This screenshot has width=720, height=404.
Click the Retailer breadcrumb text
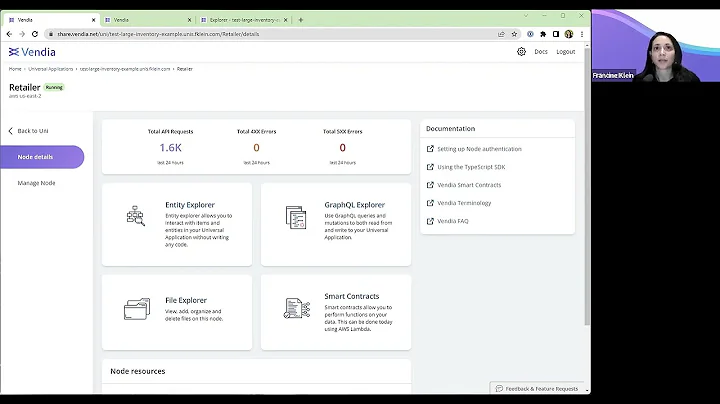coord(185,69)
